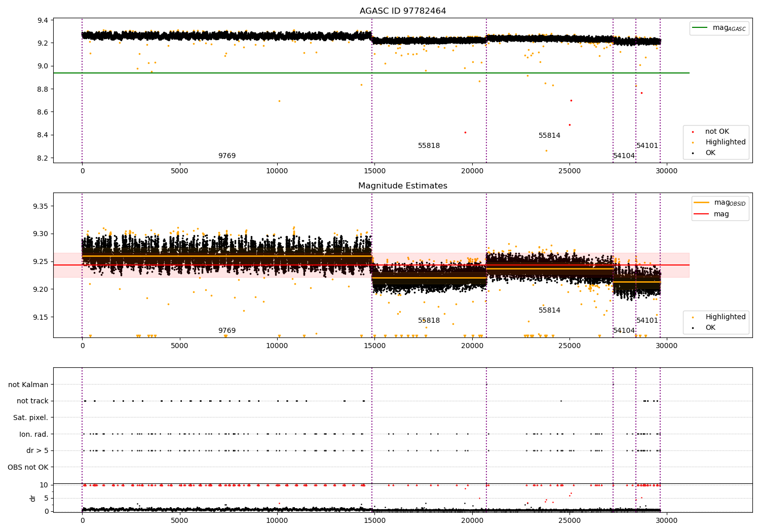760x532 pixels.
Task: Click the 'not track' axis label
Action: click(x=32, y=401)
